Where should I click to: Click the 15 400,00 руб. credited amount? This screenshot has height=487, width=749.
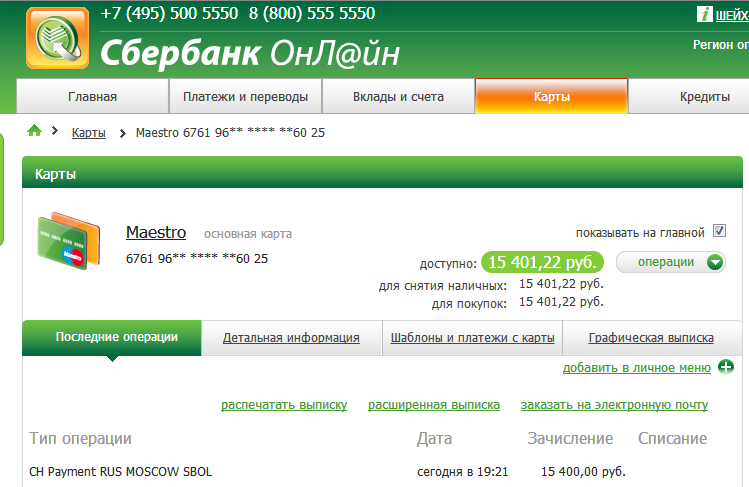click(583, 472)
